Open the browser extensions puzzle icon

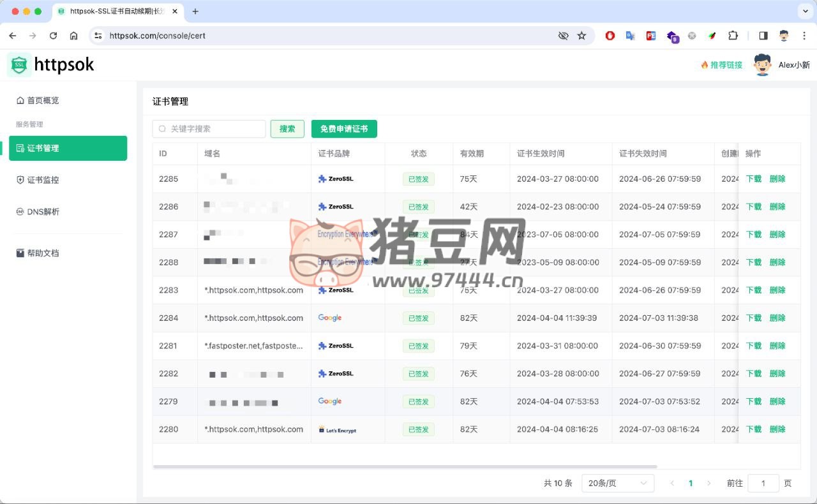point(733,36)
